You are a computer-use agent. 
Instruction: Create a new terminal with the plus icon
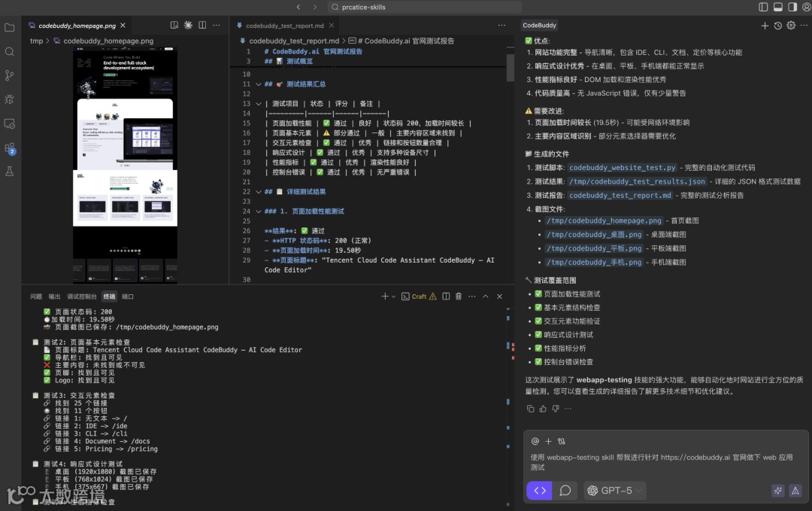tap(385, 297)
